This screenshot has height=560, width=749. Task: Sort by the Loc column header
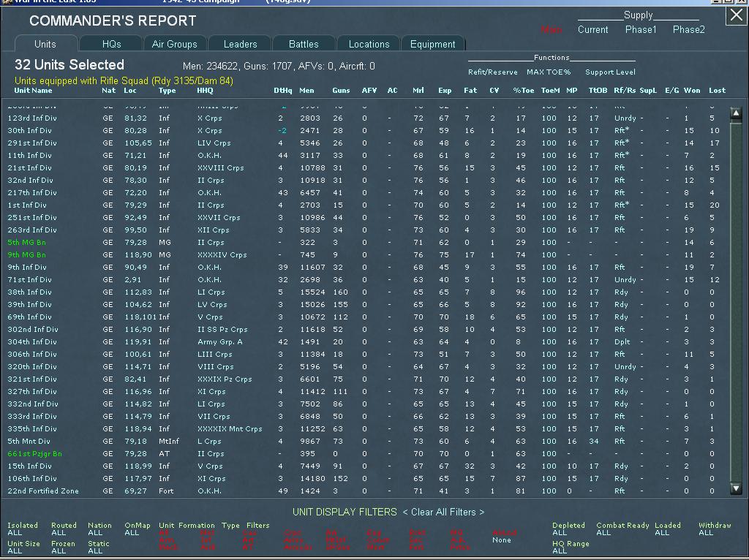point(130,90)
